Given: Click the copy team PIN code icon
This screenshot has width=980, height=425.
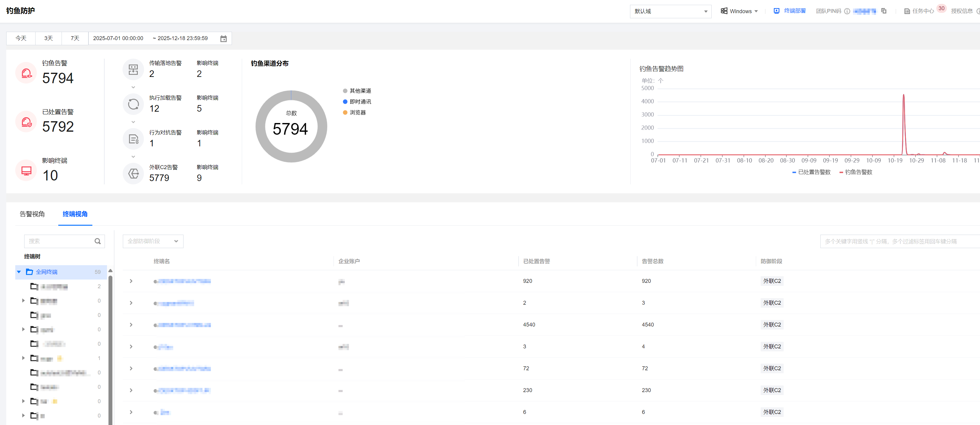Looking at the screenshot, I should tap(884, 11).
